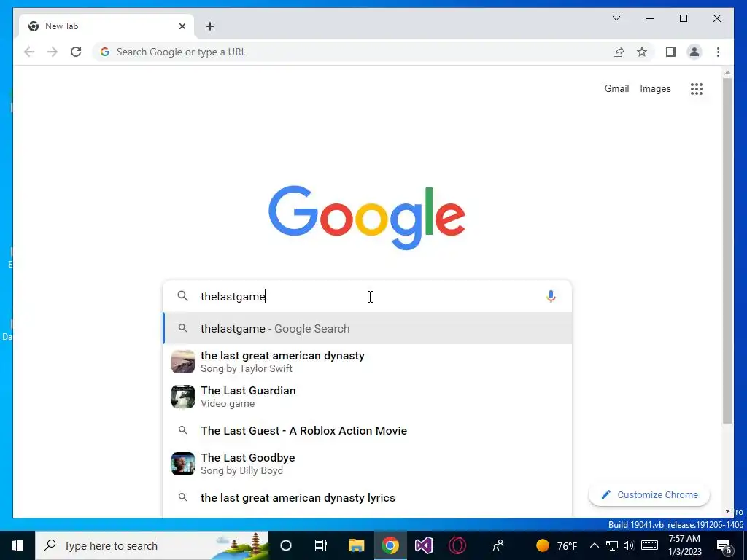Select suggestion thelastgame - Google Search
The width and height of the screenshot is (747, 560).
point(367,329)
